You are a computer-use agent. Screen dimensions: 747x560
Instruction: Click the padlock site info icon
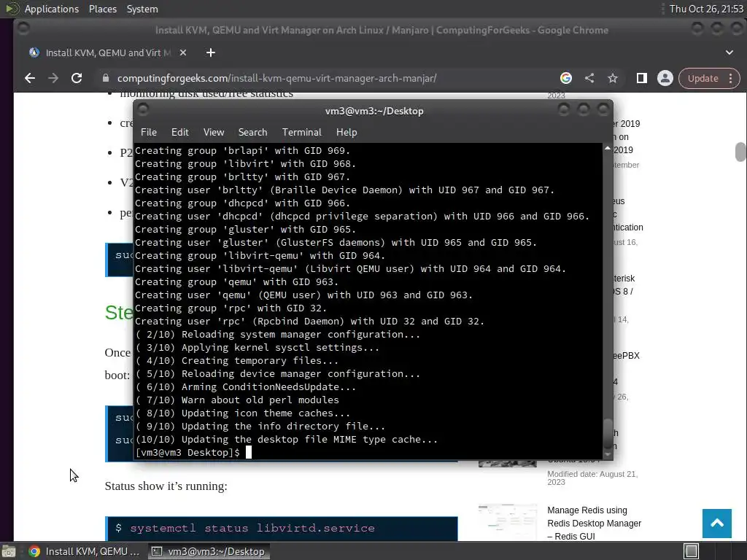[x=106, y=78]
